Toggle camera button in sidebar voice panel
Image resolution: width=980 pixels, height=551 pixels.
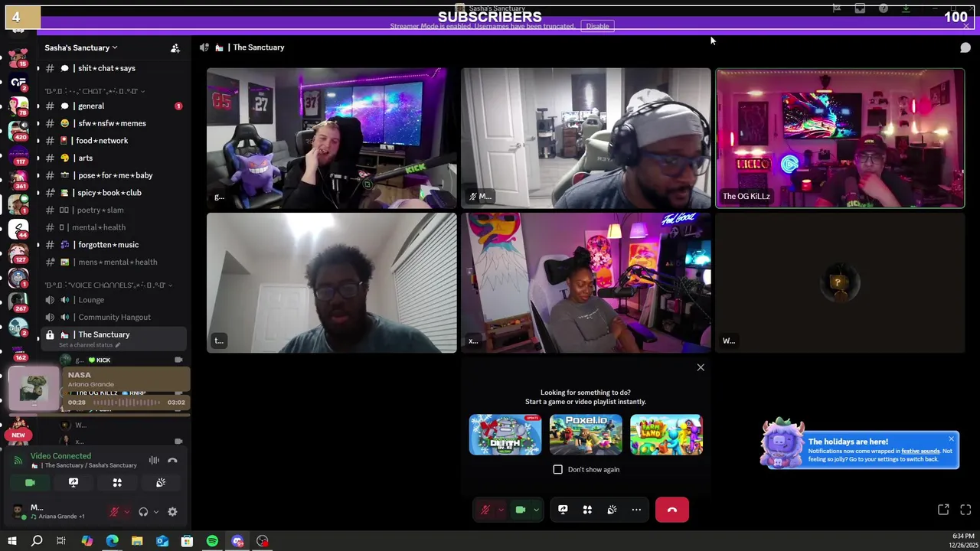[30, 483]
